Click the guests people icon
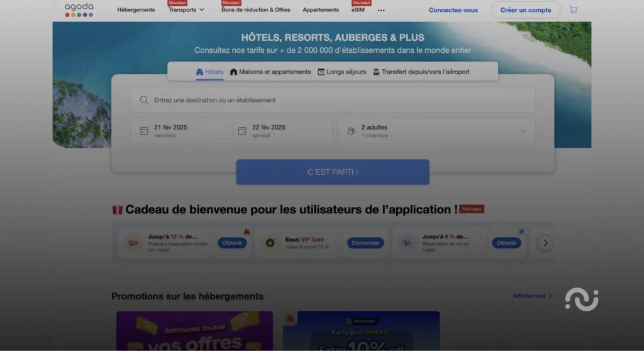This screenshot has height=351, width=644. (351, 131)
